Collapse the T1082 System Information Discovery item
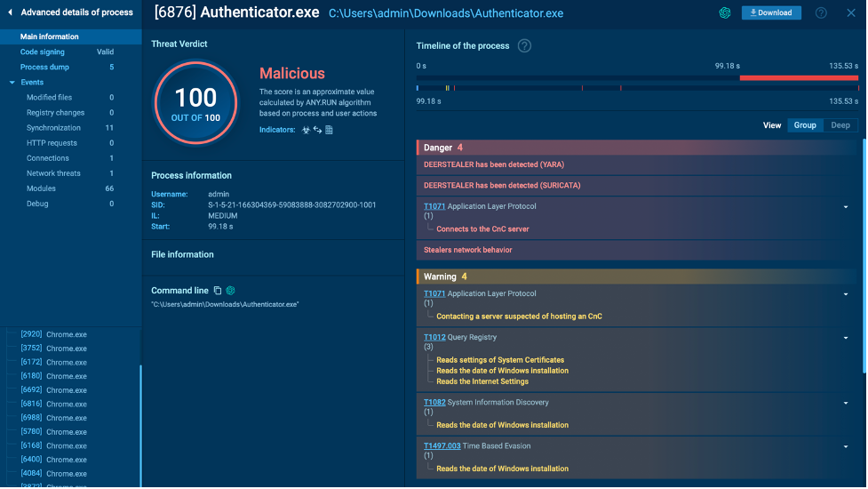The width and height of the screenshot is (868, 489). [846, 403]
